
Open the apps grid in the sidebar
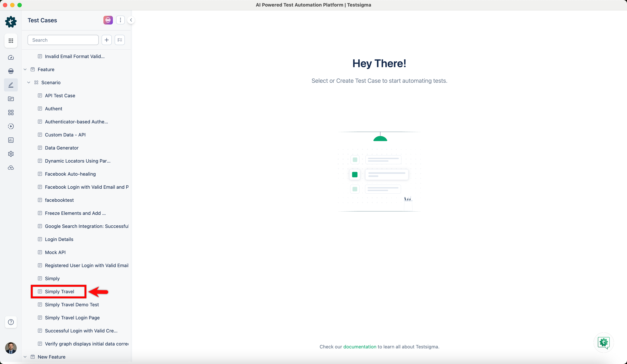coord(11,40)
